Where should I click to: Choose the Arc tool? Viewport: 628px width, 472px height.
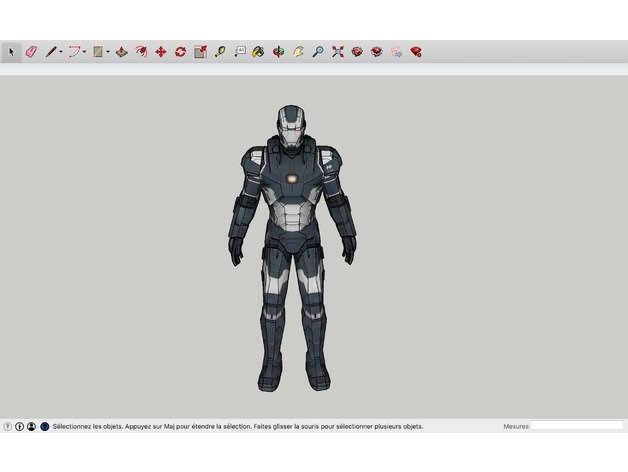click(x=74, y=52)
